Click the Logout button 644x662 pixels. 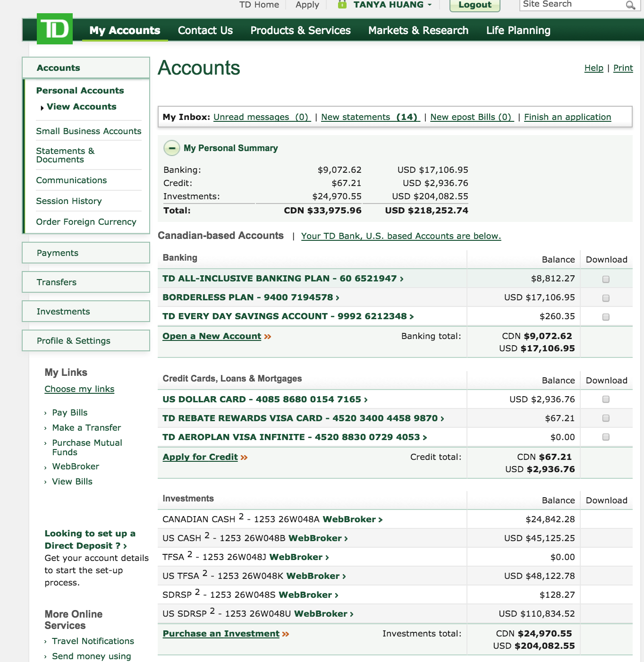475,5
